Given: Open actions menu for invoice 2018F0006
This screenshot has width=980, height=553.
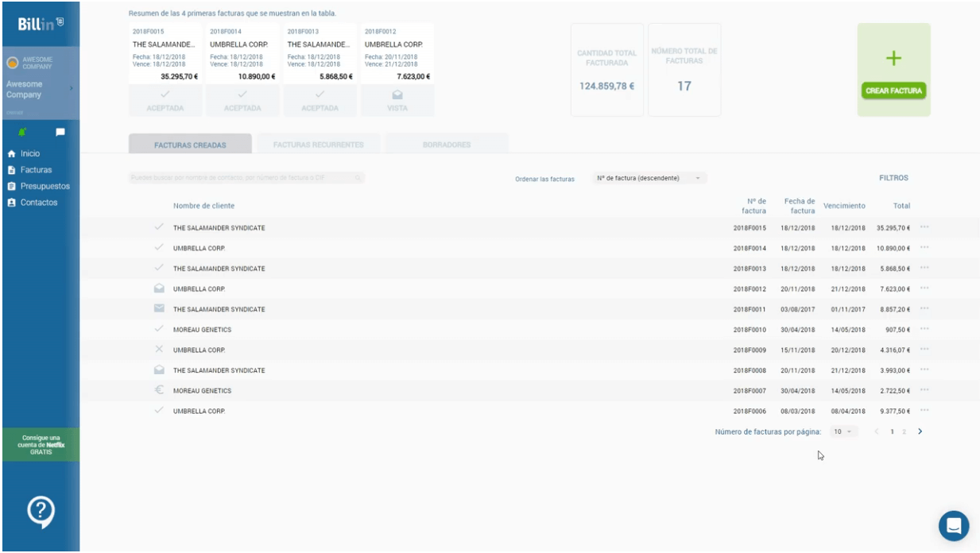Looking at the screenshot, I should [924, 411].
